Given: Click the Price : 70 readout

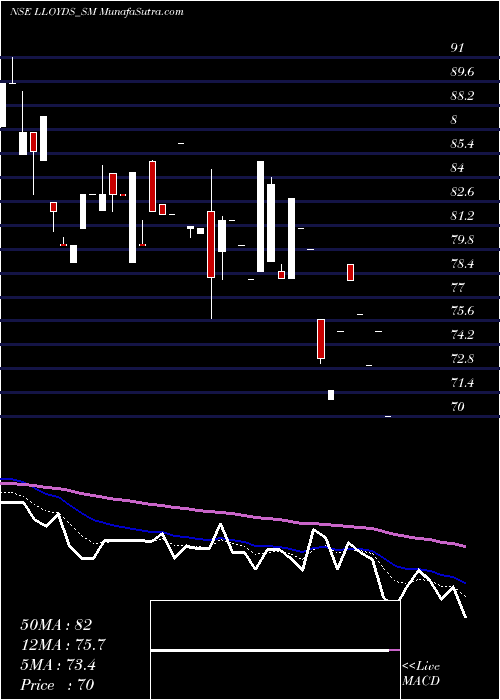Looking at the screenshot, I should click(57, 685).
